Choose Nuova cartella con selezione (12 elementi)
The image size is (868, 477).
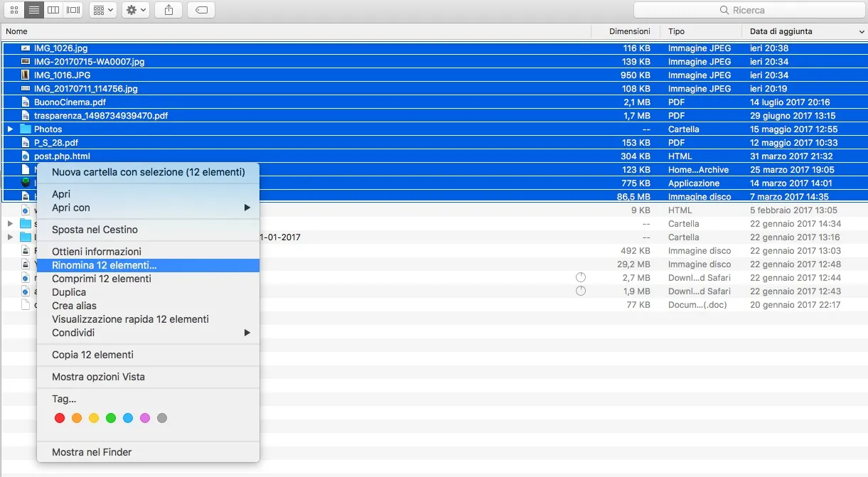148,172
